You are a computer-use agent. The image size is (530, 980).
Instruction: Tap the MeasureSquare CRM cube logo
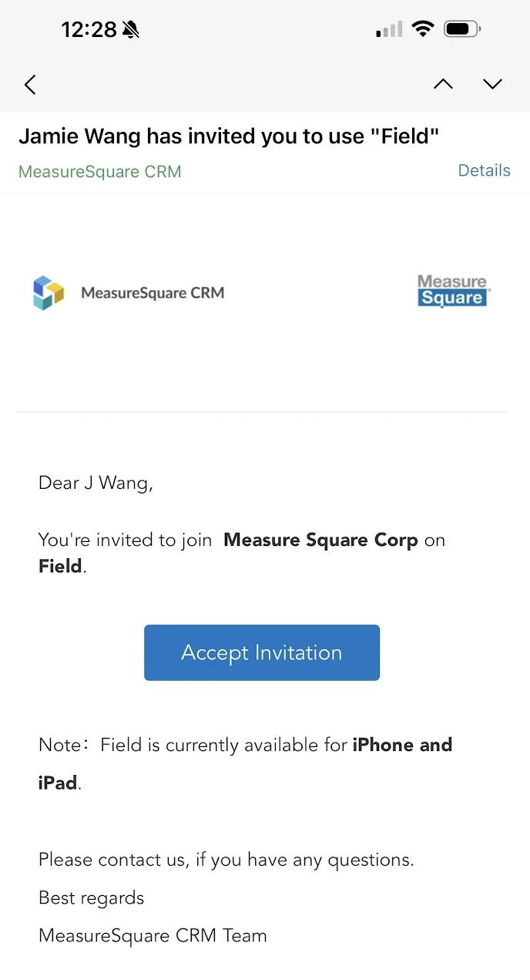tap(49, 293)
